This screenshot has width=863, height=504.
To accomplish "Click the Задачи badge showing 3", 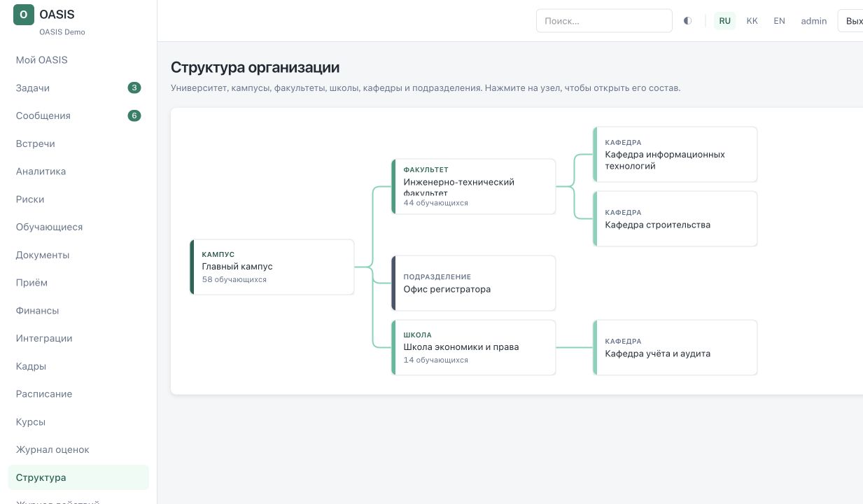I will click(x=134, y=87).
